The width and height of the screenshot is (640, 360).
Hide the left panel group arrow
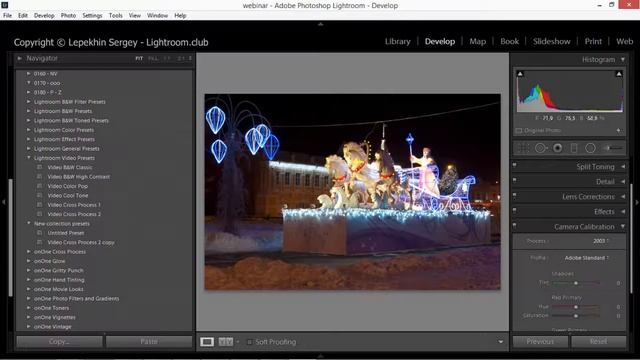pyautogui.click(x=4, y=202)
